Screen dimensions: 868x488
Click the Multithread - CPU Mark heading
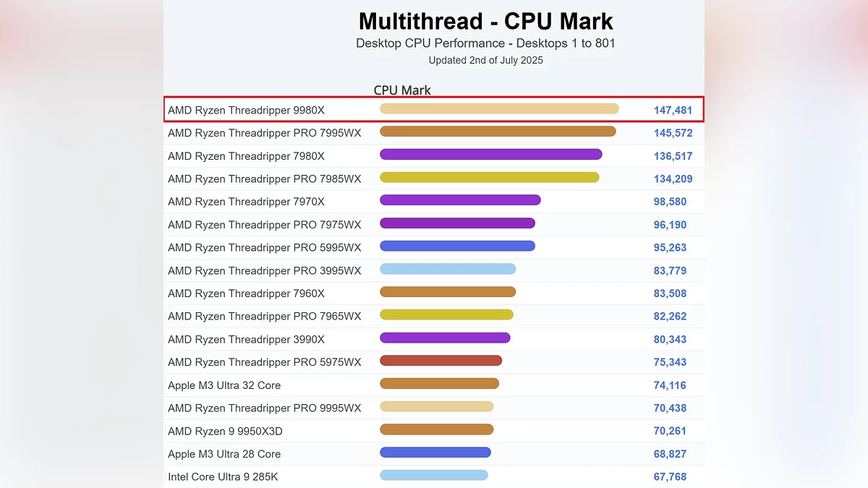pyautogui.click(x=485, y=21)
